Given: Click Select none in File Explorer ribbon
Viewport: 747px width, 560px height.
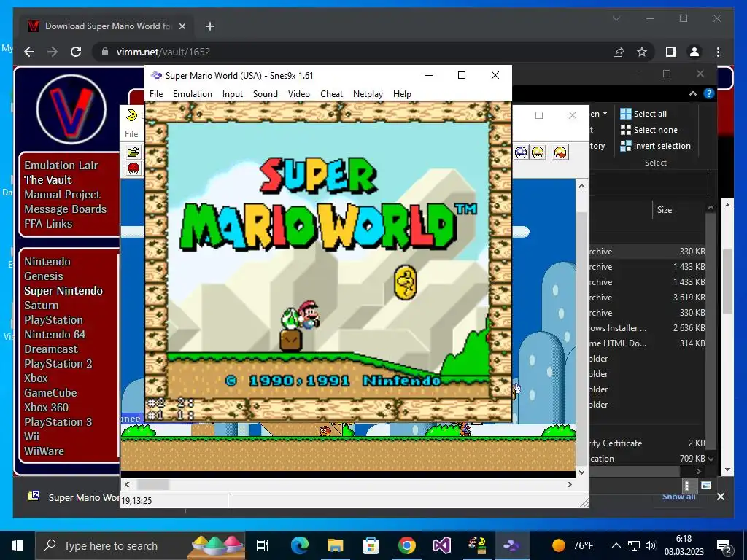Looking at the screenshot, I should 649,130.
